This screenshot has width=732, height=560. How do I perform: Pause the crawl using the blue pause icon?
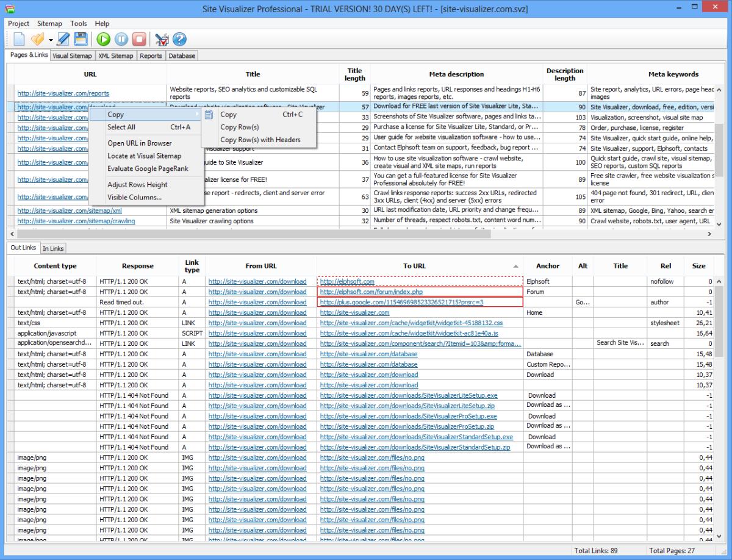point(121,40)
